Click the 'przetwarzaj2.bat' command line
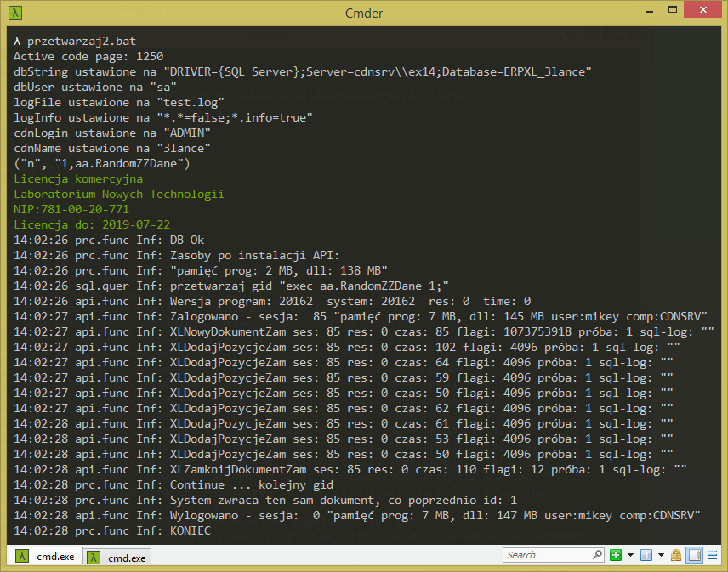728x572 pixels. (81, 41)
